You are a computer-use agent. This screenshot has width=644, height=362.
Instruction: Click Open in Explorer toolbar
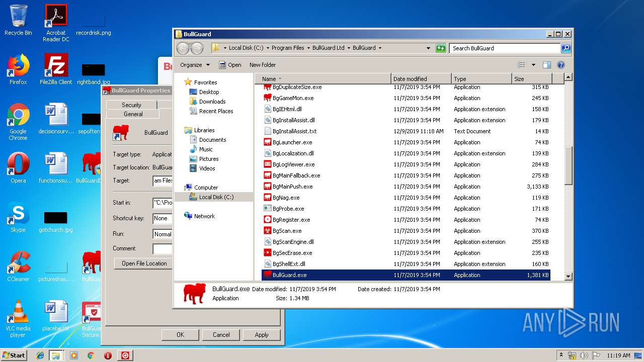click(230, 65)
